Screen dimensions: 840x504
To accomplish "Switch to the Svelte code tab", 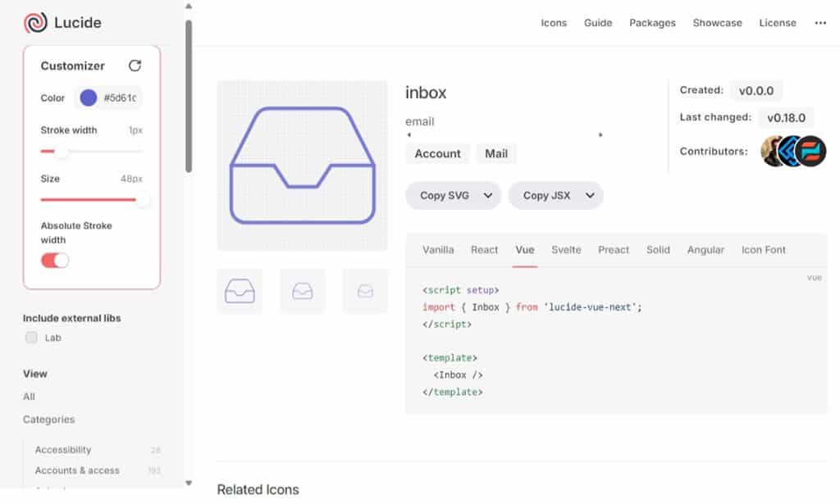I will [x=566, y=250].
